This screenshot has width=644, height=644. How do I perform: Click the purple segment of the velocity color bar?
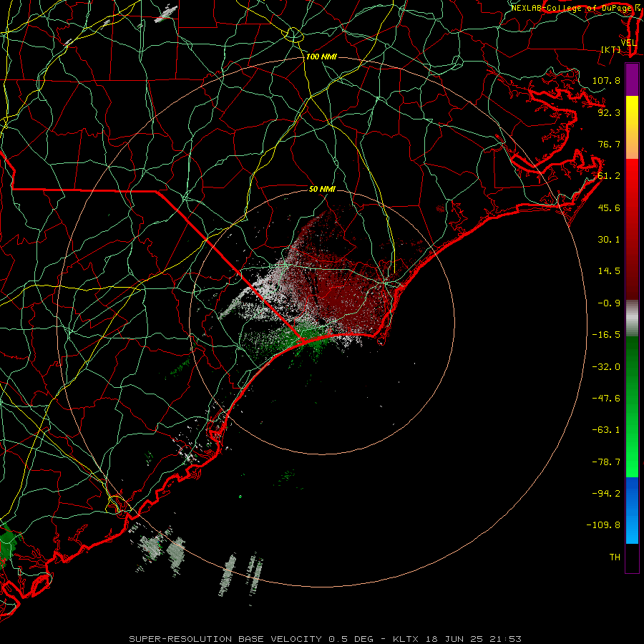click(x=632, y=79)
